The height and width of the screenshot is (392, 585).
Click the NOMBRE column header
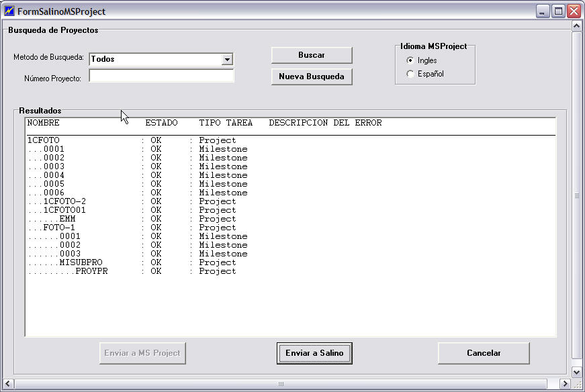pyautogui.click(x=43, y=123)
